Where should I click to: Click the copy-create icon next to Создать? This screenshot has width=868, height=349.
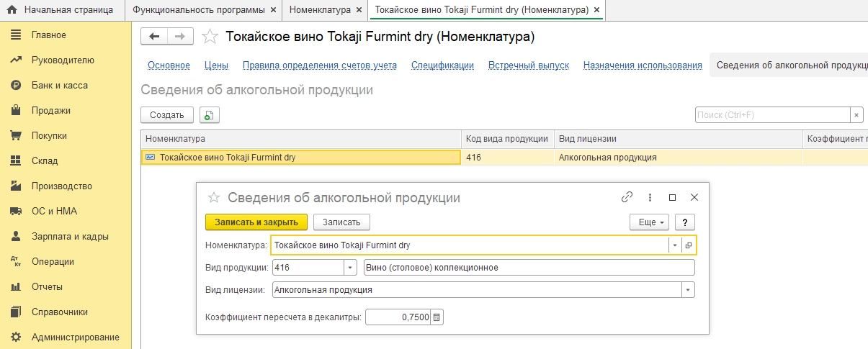coord(209,115)
